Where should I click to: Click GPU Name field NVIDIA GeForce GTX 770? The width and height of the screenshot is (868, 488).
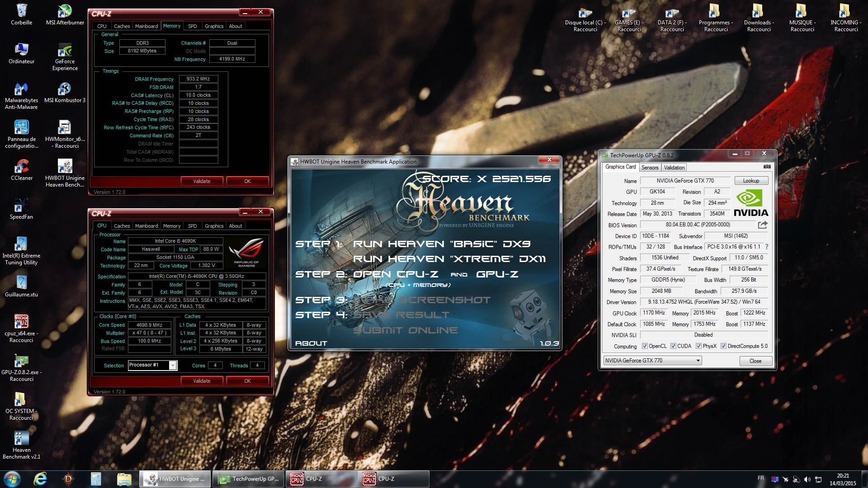coord(685,181)
